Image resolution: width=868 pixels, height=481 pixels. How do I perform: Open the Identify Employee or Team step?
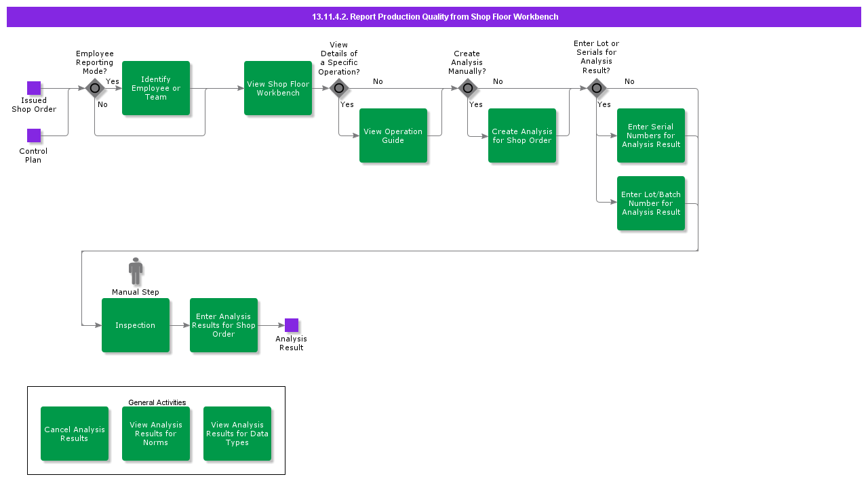(x=156, y=88)
